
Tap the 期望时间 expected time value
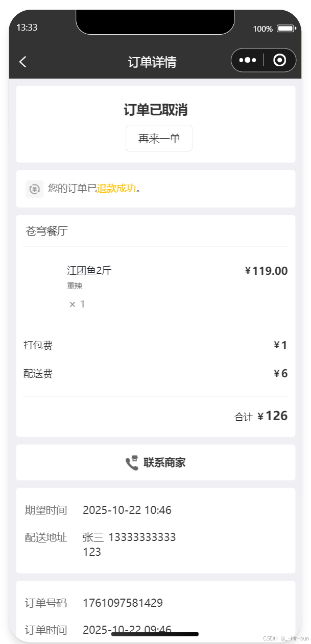coord(128,510)
